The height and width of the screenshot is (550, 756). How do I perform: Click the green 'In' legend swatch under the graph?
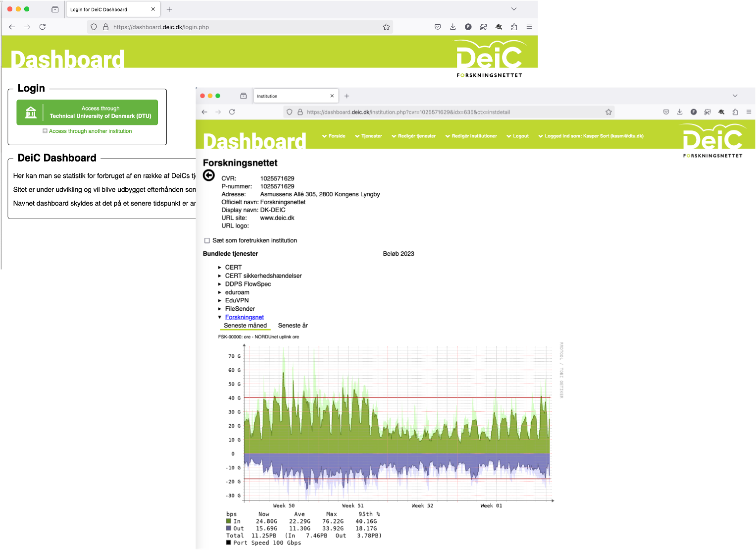pos(228,521)
